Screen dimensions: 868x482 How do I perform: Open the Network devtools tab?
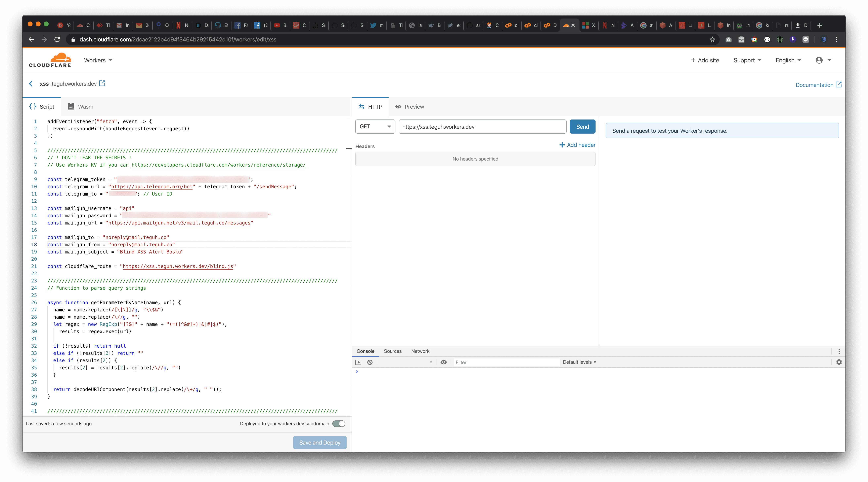(x=420, y=351)
